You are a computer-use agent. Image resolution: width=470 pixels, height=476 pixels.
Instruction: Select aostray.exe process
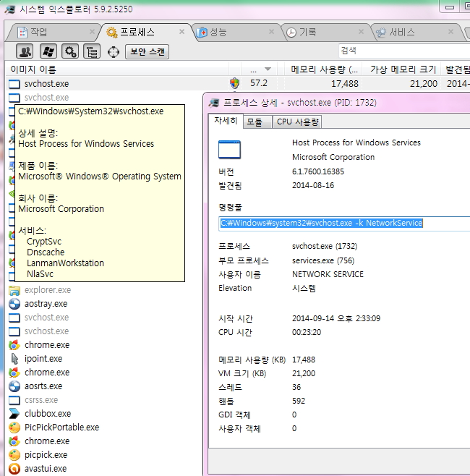tap(46, 304)
